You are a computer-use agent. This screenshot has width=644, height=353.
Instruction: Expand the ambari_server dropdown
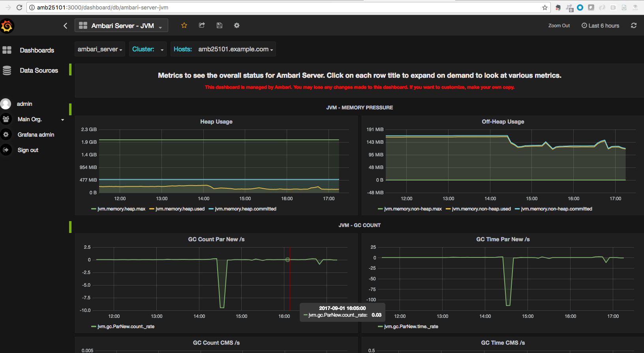100,49
